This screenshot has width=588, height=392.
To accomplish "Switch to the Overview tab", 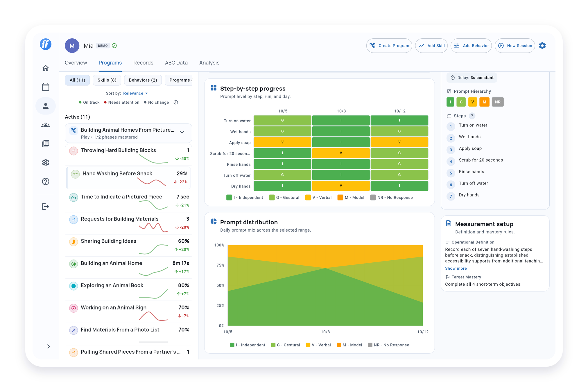I will pyautogui.click(x=76, y=63).
